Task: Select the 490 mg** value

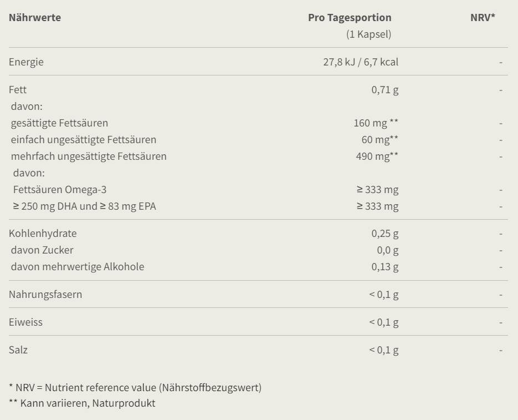Action: point(377,156)
